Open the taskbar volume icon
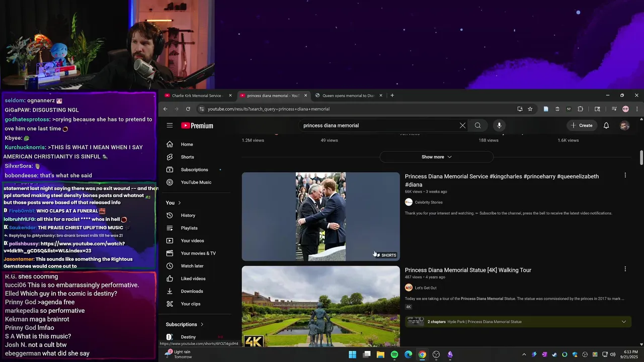 pyautogui.click(x=613, y=354)
